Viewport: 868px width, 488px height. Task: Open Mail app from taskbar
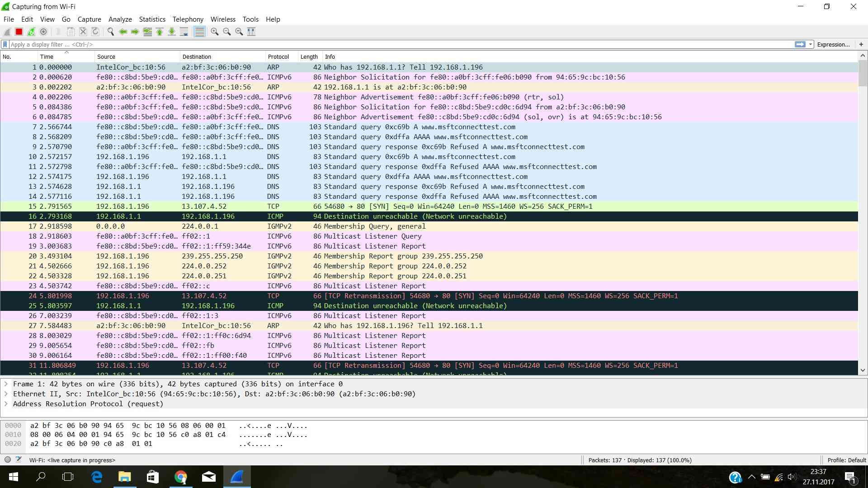point(208,477)
